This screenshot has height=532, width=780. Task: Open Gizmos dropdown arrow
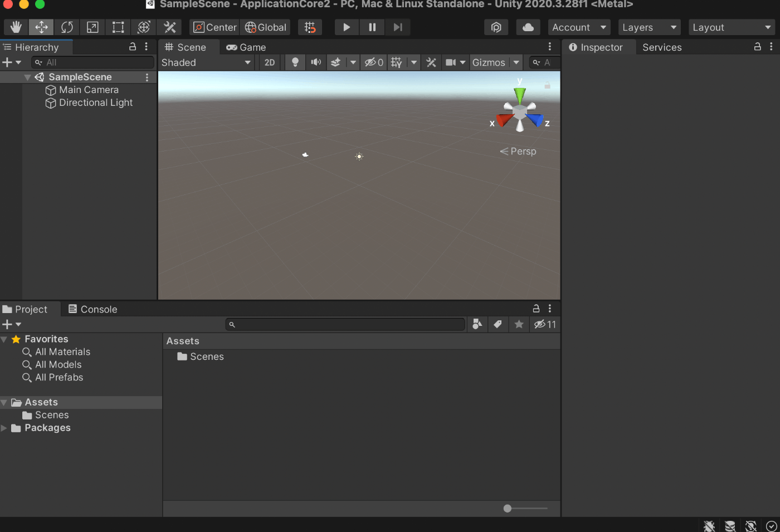516,62
